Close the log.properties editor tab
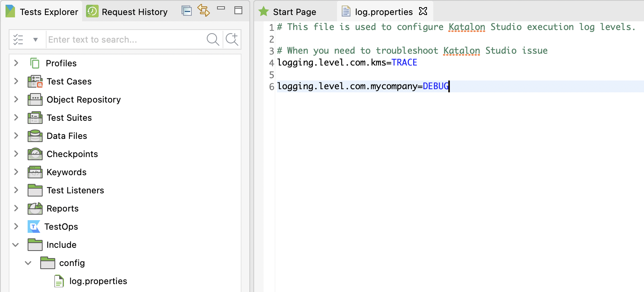 pos(423,11)
